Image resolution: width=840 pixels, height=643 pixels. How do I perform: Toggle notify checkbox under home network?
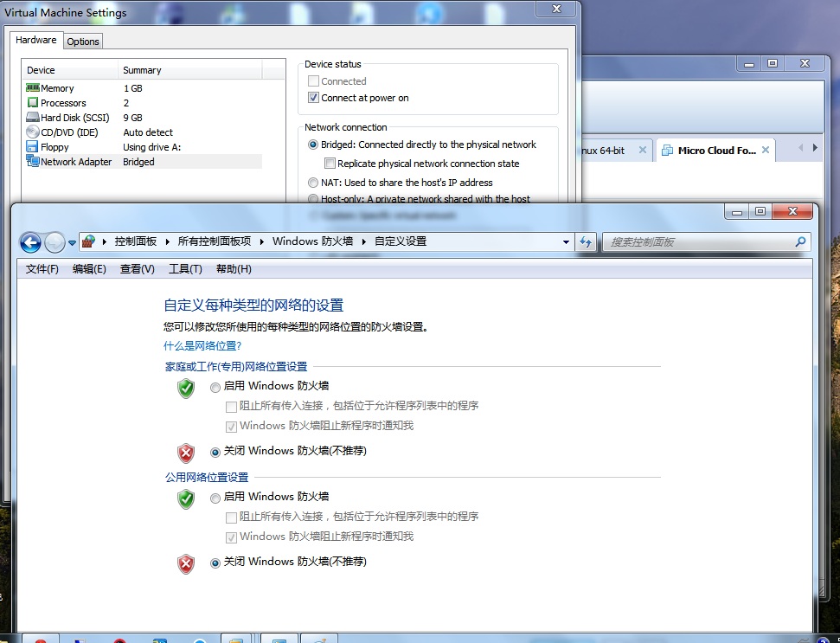pyautogui.click(x=232, y=427)
